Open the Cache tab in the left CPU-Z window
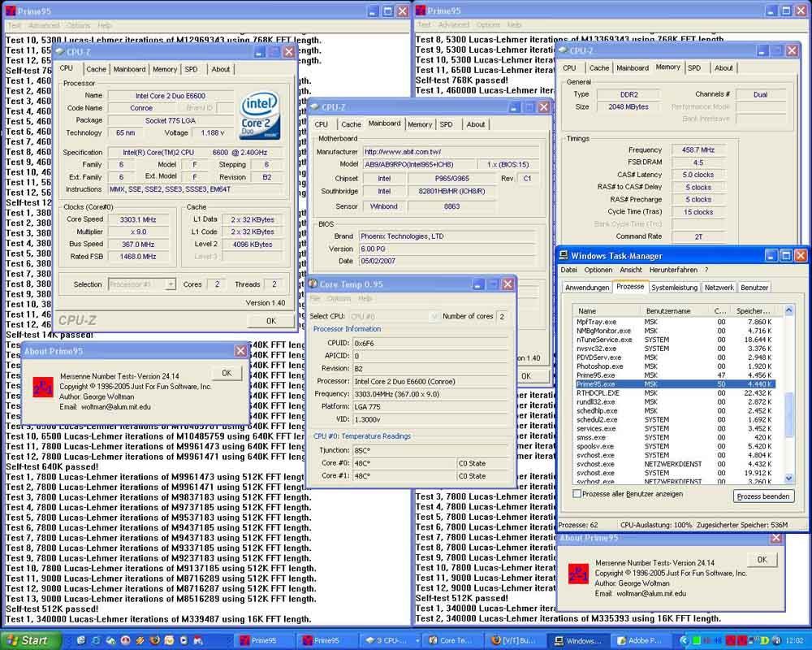812x650 pixels. click(x=96, y=69)
